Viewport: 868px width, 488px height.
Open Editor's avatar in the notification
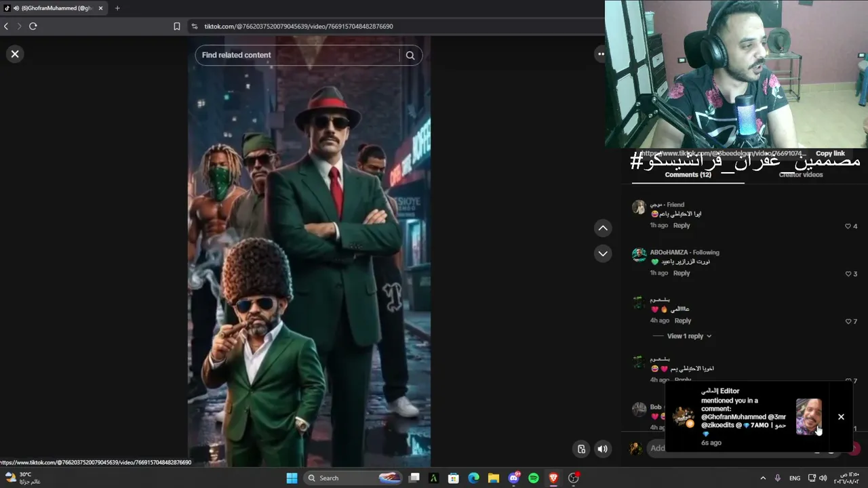point(683,416)
